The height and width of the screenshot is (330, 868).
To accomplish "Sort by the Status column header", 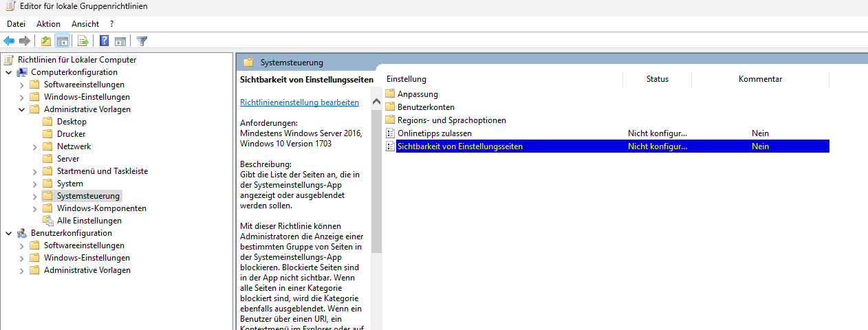I will (x=657, y=79).
